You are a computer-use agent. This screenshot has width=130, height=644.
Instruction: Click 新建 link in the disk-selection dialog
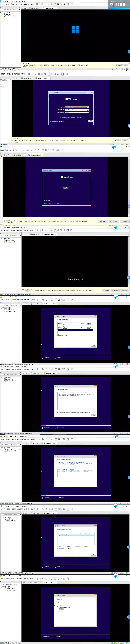[86, 546]
